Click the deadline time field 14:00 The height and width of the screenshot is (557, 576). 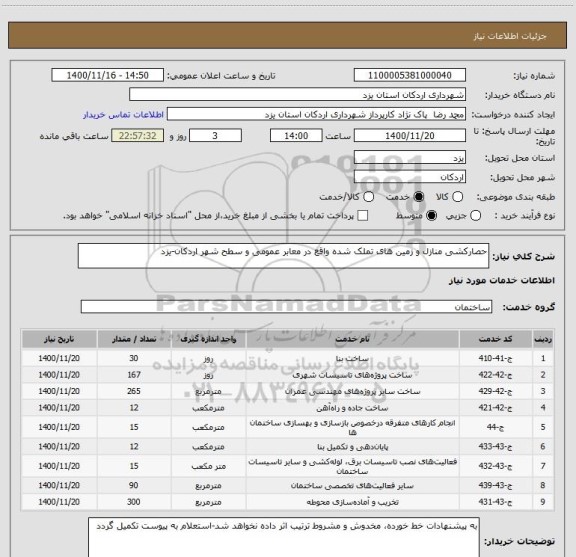coord(296,136)
